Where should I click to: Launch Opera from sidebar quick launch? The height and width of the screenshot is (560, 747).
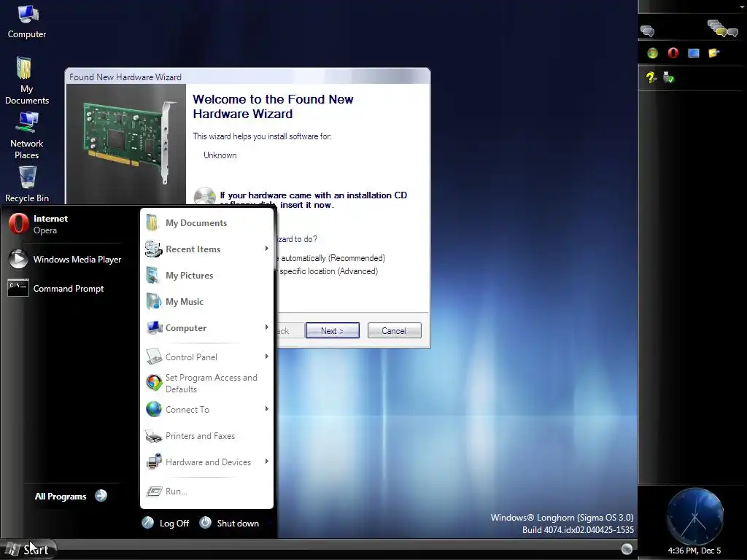(673, 52)
